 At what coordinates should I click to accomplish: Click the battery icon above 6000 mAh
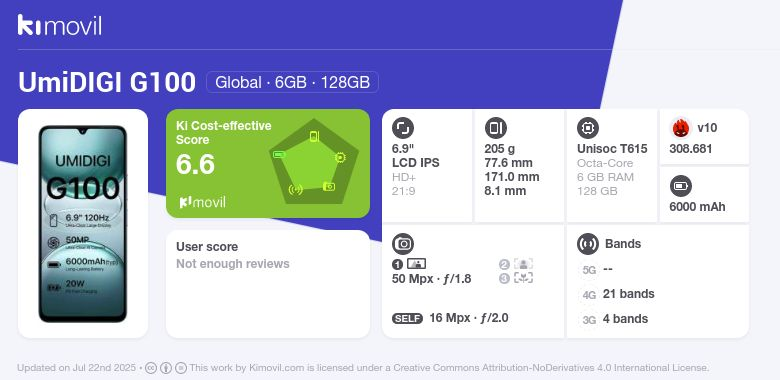(681, 187)
